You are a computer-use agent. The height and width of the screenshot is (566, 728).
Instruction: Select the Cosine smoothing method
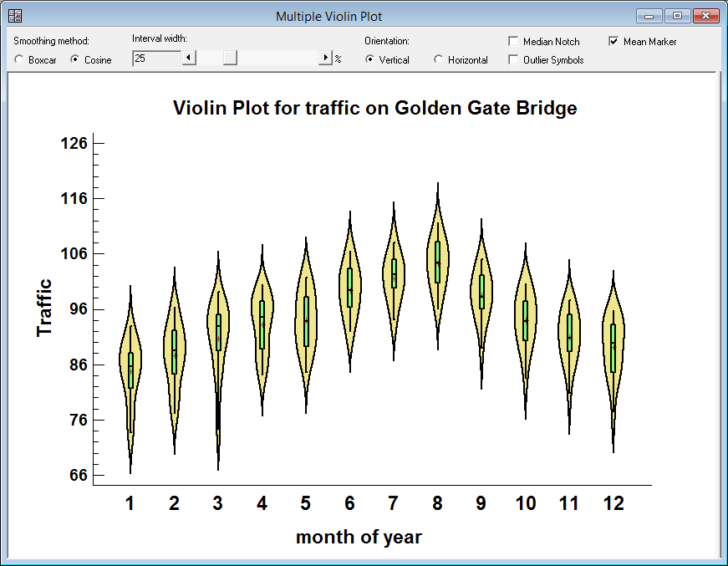click(x=74, y=59)
